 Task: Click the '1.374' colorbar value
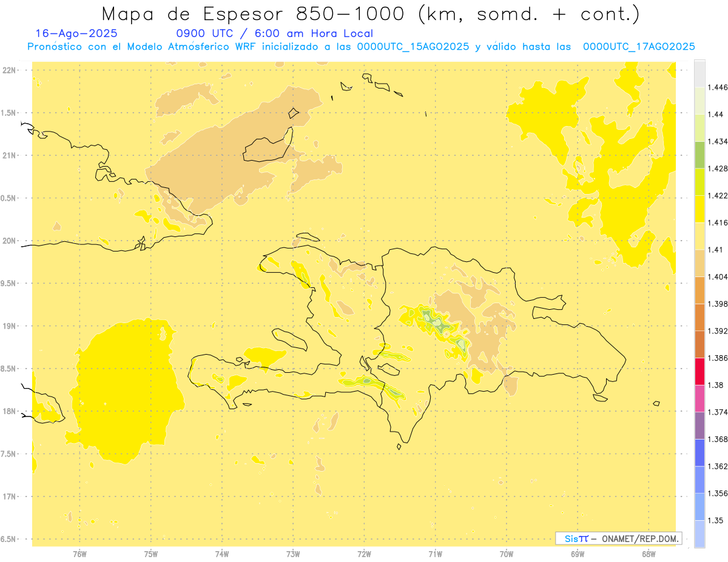(718, 412)
